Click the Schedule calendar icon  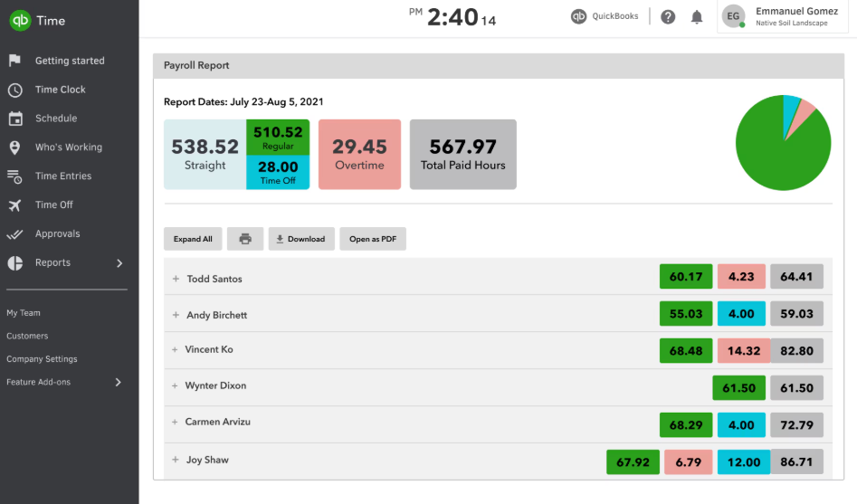point(15,118)
